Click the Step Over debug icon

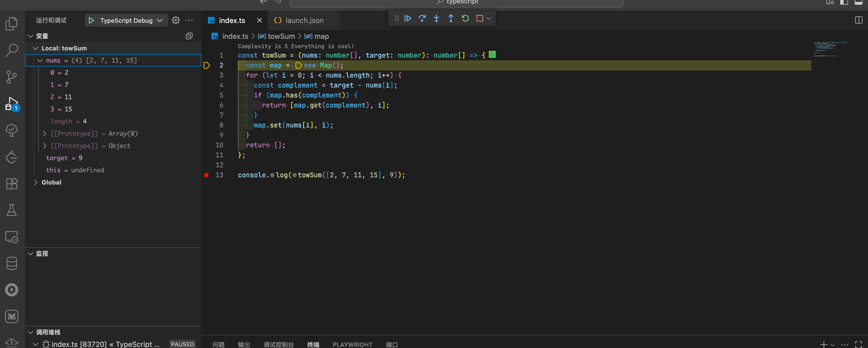point(422,19)
